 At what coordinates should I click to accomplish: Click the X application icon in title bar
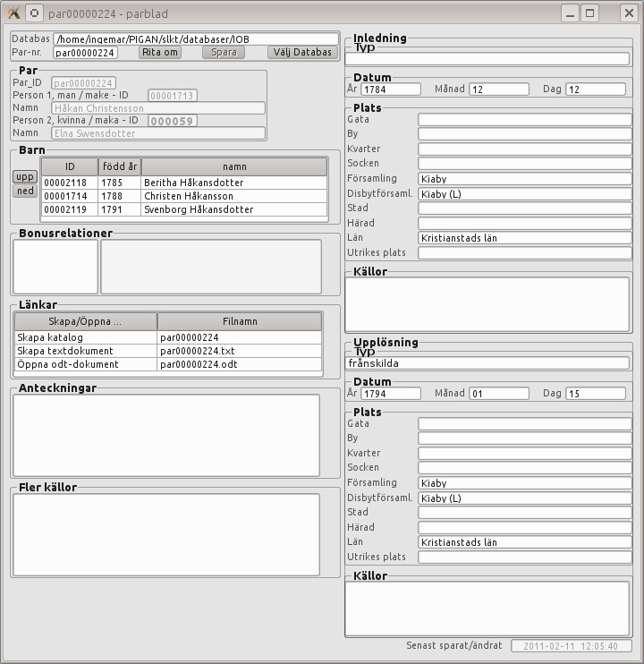[x=13, y=13]
